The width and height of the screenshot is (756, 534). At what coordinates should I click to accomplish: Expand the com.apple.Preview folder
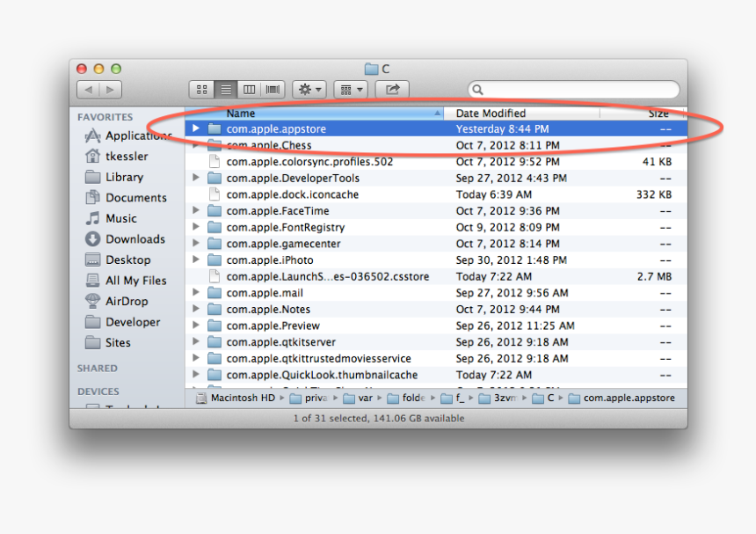point(196,326)
